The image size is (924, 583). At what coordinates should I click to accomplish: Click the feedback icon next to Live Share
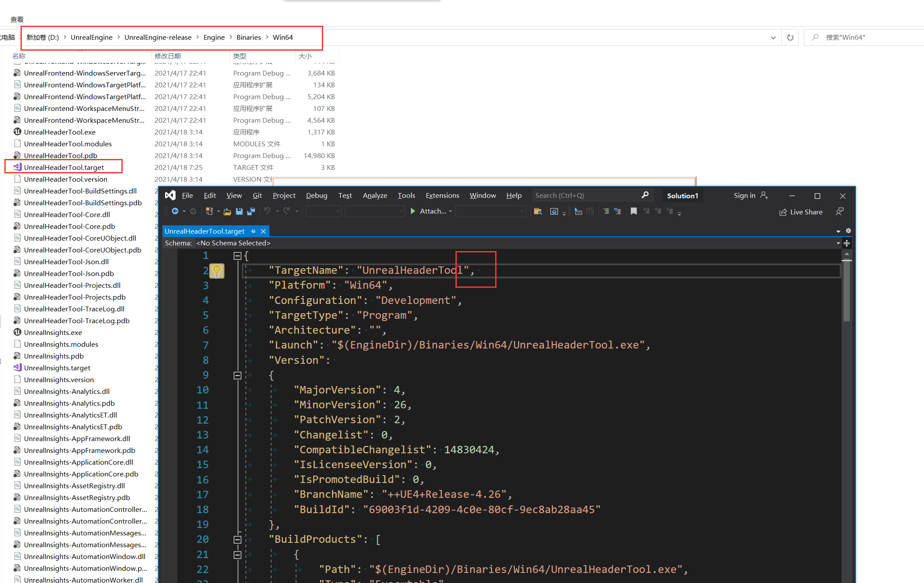click(x=839, y=212)
